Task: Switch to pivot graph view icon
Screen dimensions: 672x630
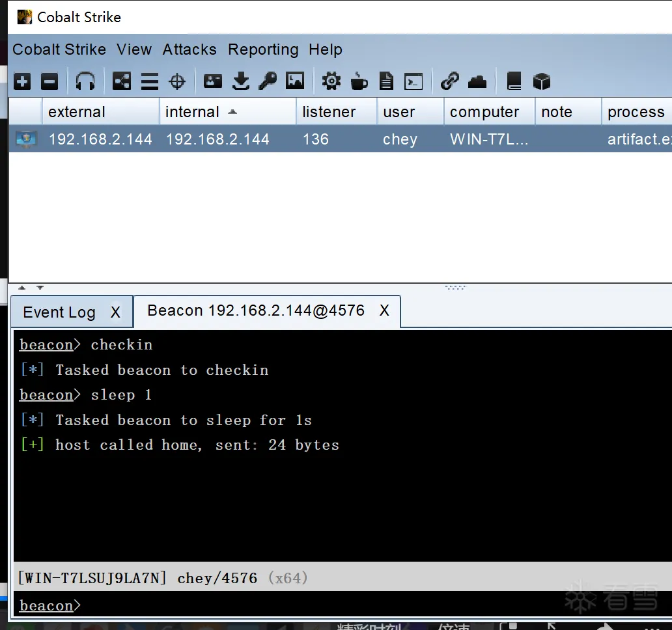Action: tap(121, 81)
